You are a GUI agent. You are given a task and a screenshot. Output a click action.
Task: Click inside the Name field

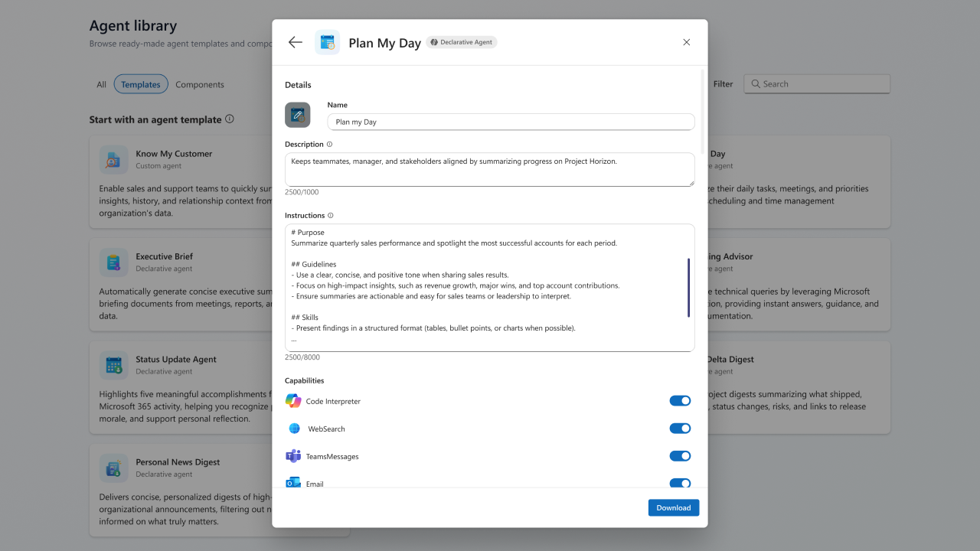(x=511, y=122)
